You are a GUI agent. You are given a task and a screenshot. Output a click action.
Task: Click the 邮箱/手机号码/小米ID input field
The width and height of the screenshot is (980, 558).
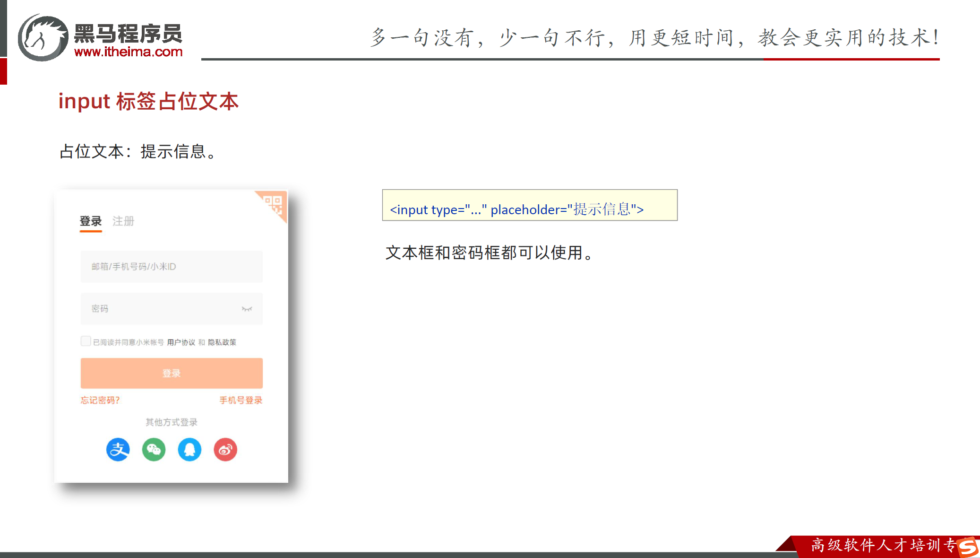[172, 267]
